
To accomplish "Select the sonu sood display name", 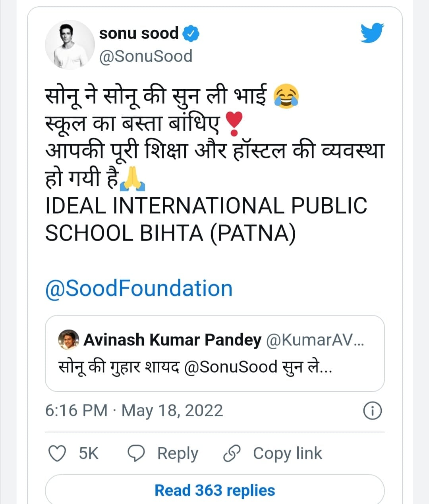I will pos(139,33).
